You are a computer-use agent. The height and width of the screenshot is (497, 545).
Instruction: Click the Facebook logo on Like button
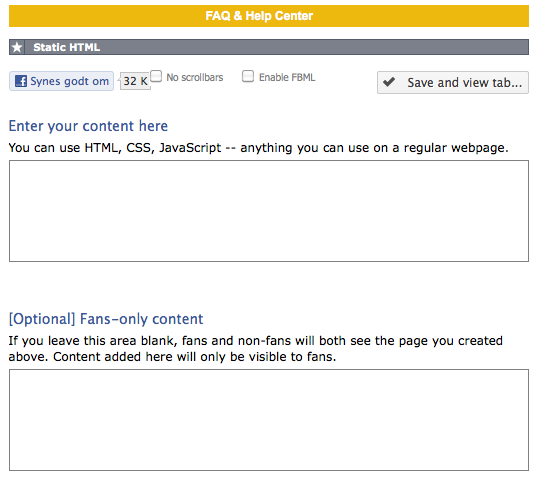tap(21, 81)
